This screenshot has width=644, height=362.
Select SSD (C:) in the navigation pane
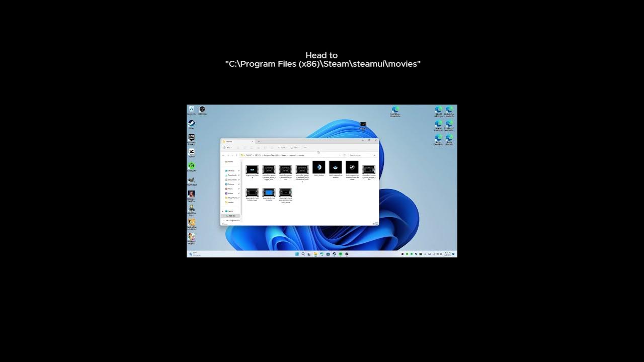[230, 216]
